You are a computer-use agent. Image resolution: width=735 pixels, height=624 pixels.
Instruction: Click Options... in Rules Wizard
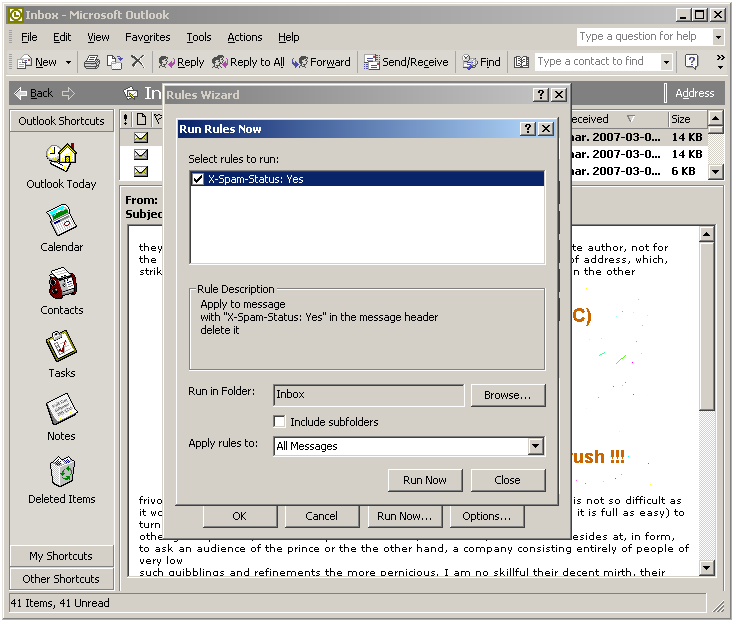(x=487, y=516)
